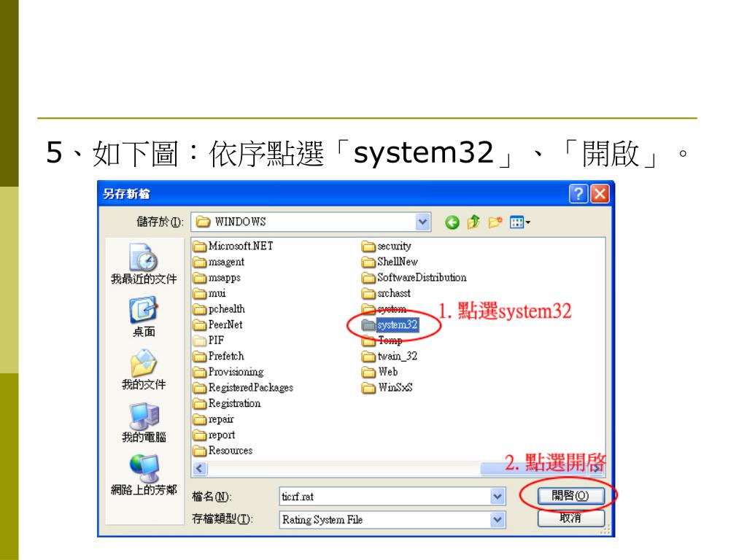Expand the 儲存於 WINDOWS location dropdown
Viewport: 747px width, 560px height.
pyautogui.click(x=422, y=222)
